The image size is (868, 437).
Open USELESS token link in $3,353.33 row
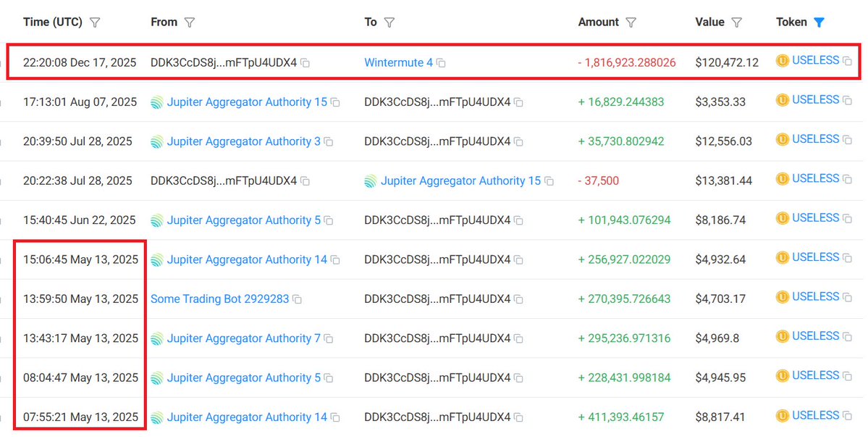815,100
